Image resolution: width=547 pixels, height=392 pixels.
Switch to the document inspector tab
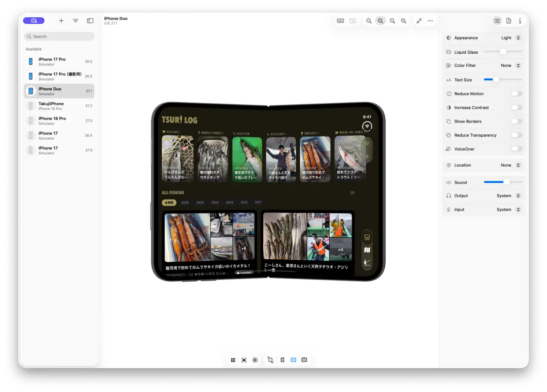pos(509,21)
